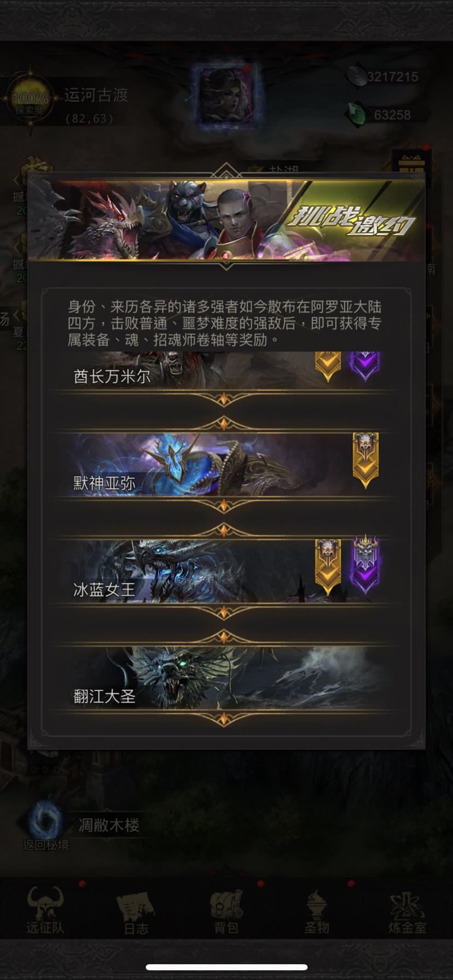Select the 酋长万米尔 boss entry
This screenshot has width=453, height=980.
click(x=224, y=370)
